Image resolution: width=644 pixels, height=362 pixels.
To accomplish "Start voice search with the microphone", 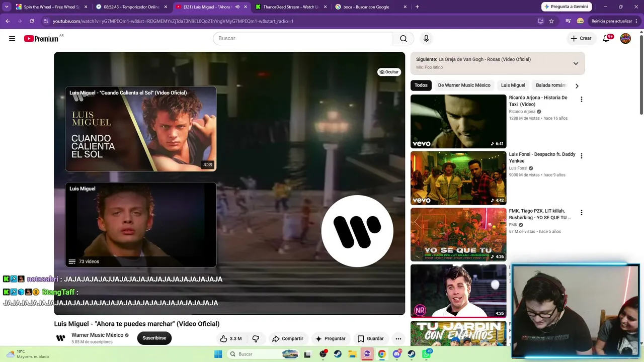I will click(426, 39).
